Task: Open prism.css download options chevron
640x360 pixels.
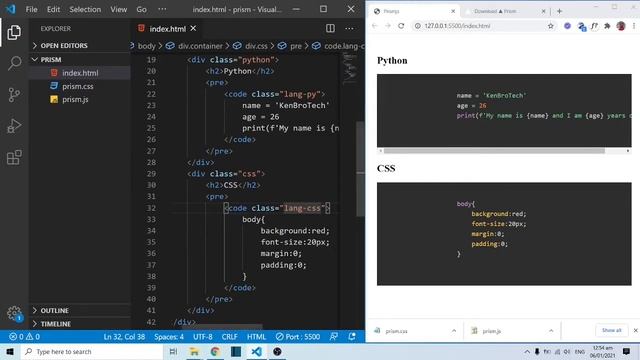Action: coord(454,331)
